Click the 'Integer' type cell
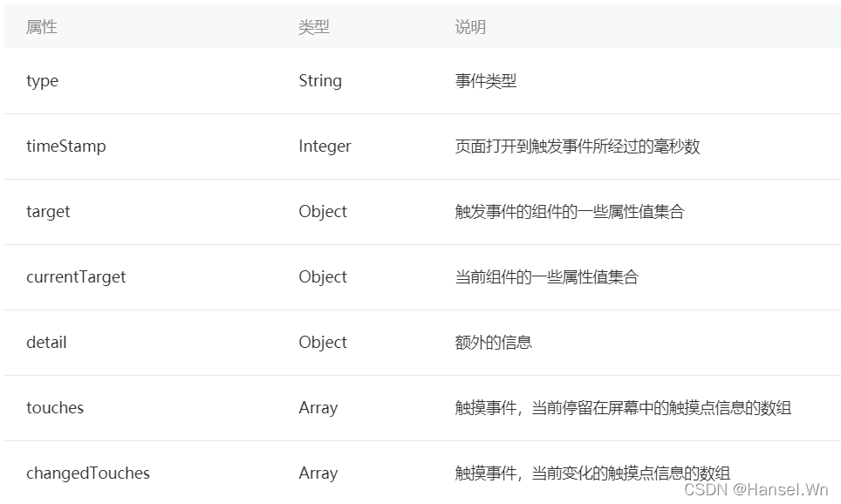 pos(325,146)
